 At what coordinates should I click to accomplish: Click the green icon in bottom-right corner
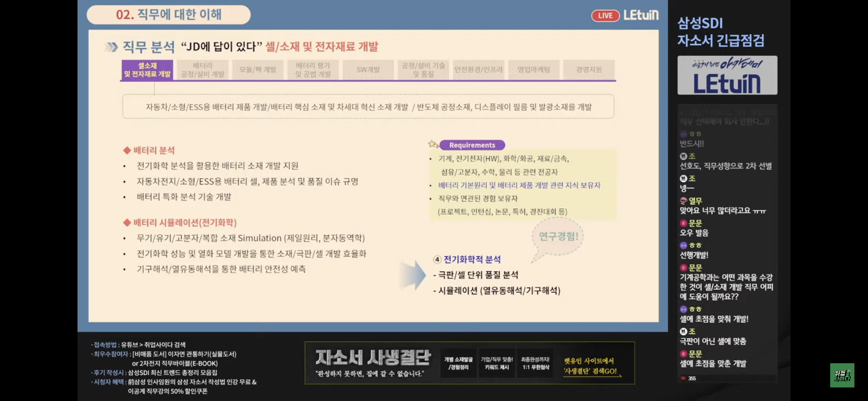click(x=842, y=375)
